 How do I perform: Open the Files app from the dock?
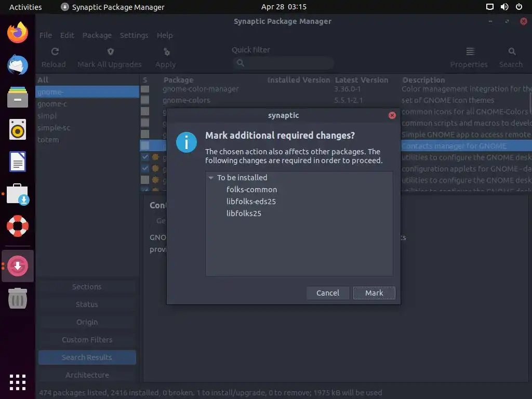tap(18, 97)
